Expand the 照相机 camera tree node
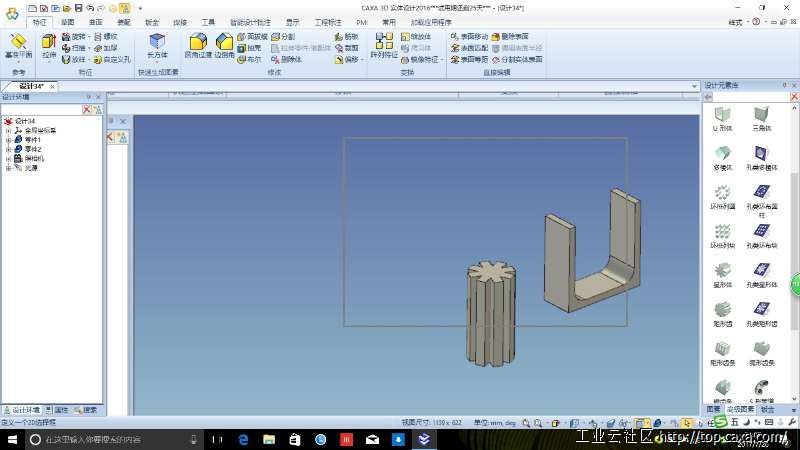The image size is (800, 450). pyautogui.click(x=8, y=158)
